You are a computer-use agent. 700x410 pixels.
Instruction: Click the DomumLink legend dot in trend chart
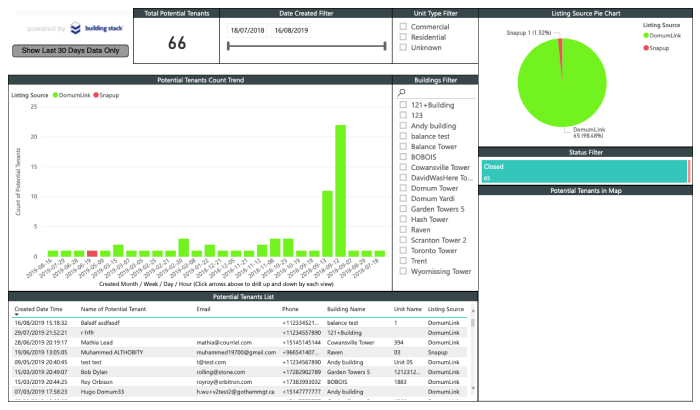pyautogui.click(x=55, y=95)
